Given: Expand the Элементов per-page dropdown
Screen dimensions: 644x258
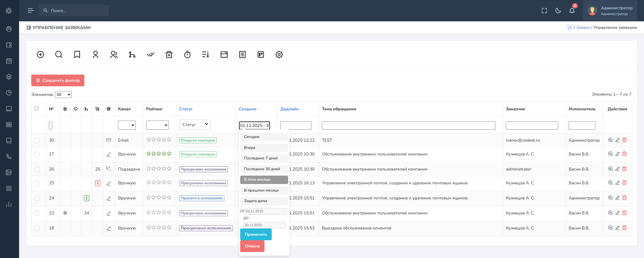Looking at the screenshot, I should pyautogui.click(x=63, y=94).
